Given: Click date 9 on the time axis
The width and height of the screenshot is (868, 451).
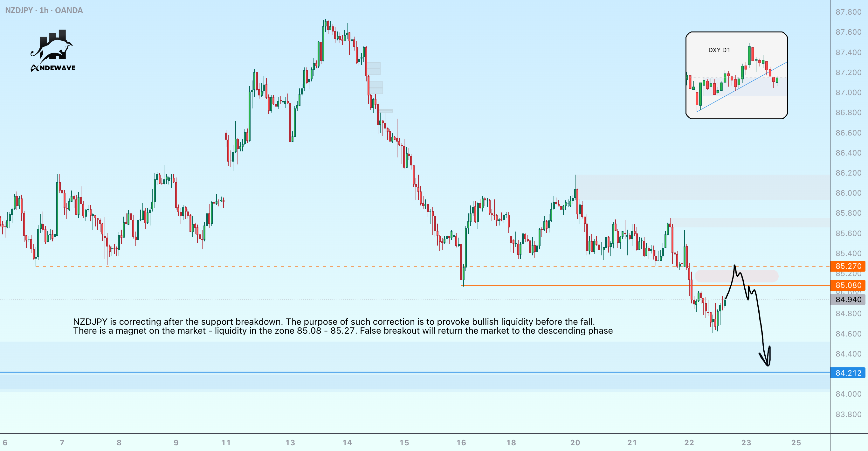Looking at the screenshot, I should pyautogui.click(x=176, y=443).
